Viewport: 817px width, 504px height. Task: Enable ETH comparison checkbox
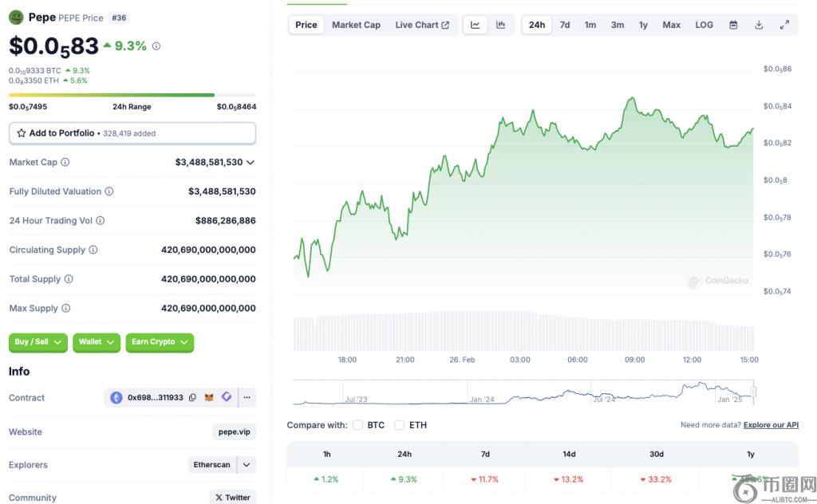click(400, 425)
